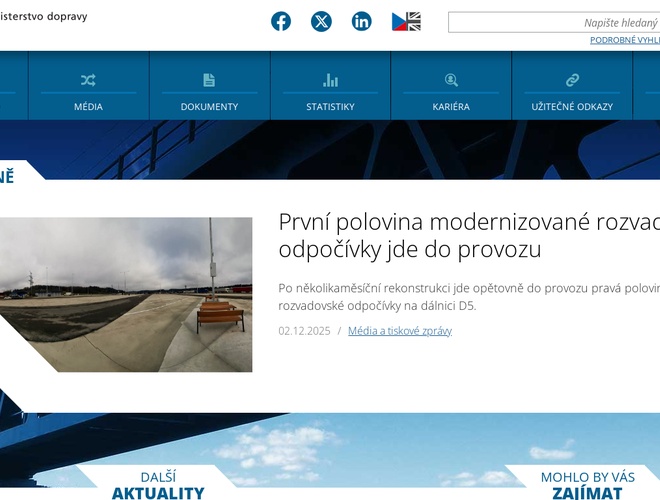Click the chain link icon above Užitečné odkazy
This screenshot has width=660, height=500.
[572, 80]
